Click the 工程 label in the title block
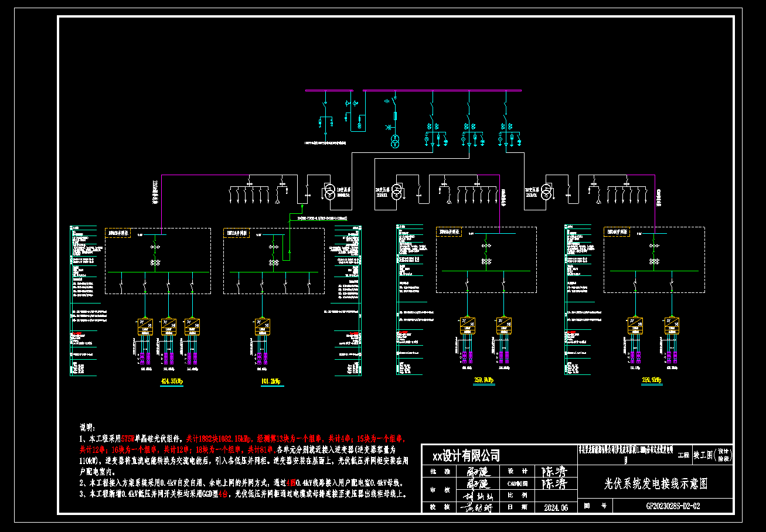Viewport: 766px width, 532px height. [x=683, y=455]
